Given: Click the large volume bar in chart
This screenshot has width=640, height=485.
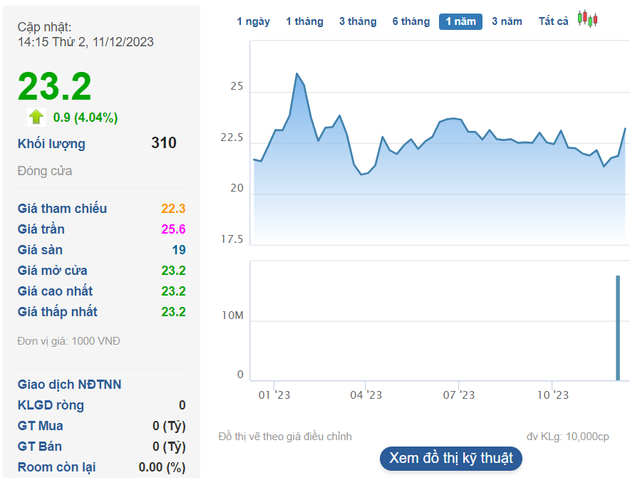Looking at the screenshot, I should coord(618,328).
